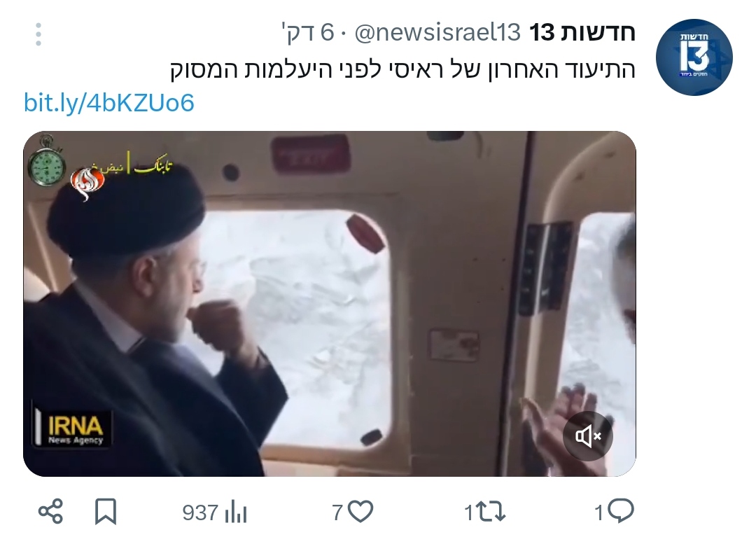756x537 pixels.
Task: Unmute the video with speaker icon
Action: pos(588,436)
